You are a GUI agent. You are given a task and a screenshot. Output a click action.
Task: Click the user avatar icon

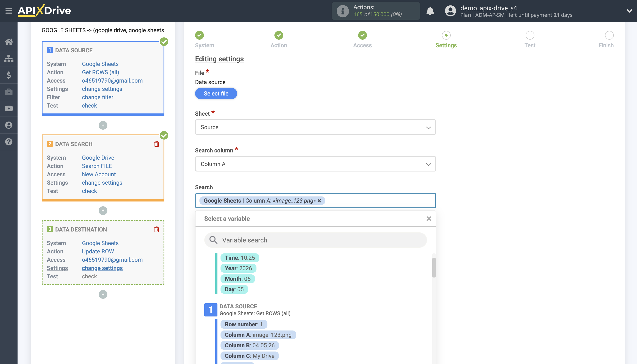pos(450,11)
